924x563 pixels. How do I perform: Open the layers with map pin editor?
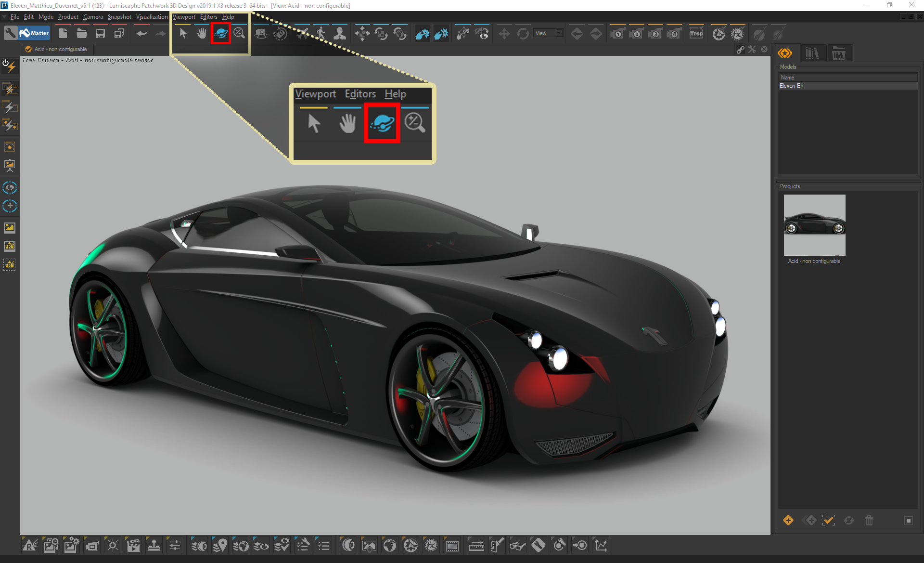coord(219,545)
